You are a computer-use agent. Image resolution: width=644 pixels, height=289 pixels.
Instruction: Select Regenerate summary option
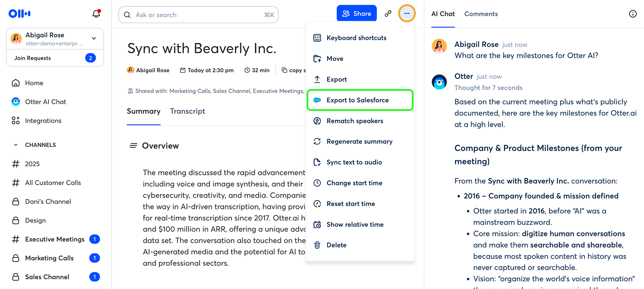pos(359,142)
